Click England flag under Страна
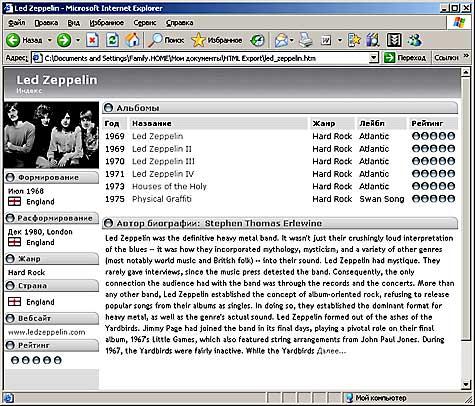The height and width of the screenshot is (406, 475). [14, 302]
